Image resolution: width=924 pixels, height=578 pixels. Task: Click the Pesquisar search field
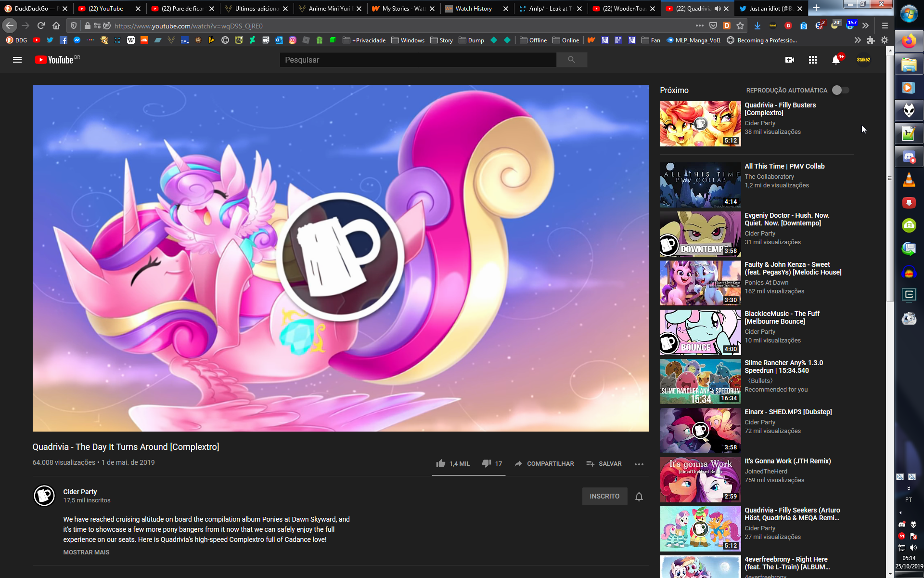pos(418,60)
